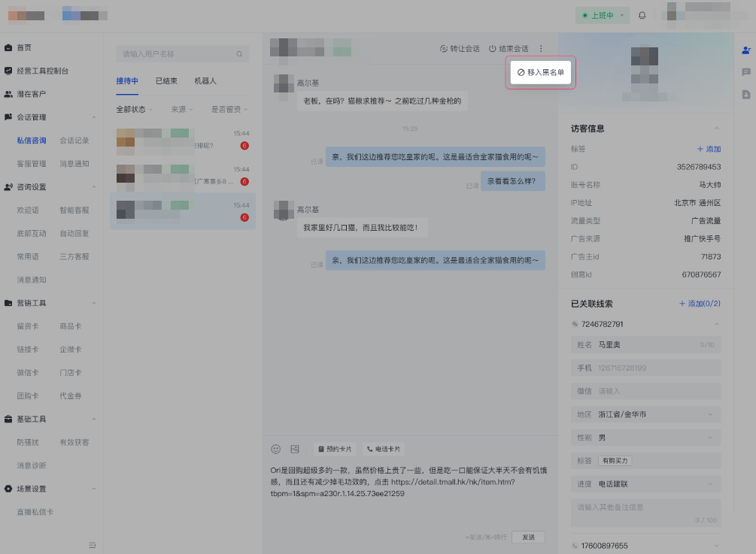756x554 pixels.
Task: Open the 性别 gender dropdown showing 男
Action: point(645,437)
